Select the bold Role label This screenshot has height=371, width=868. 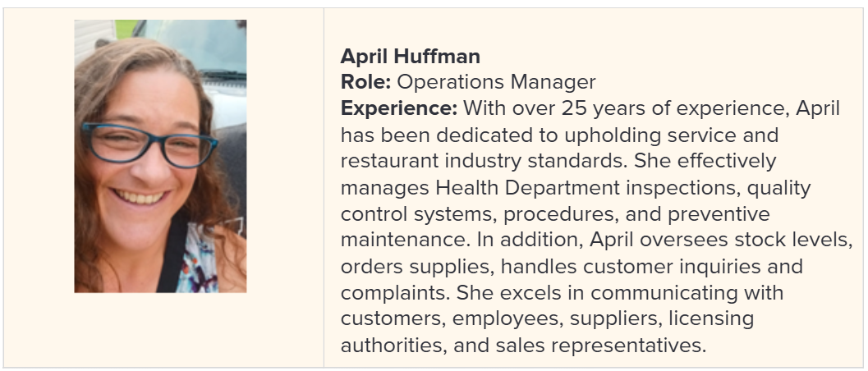tap(366, 82)
